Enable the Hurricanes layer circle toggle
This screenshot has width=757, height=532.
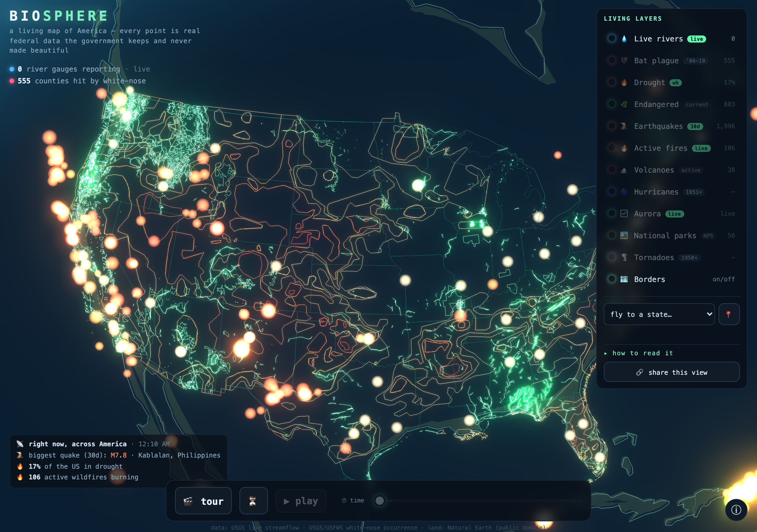click(612, 191)
